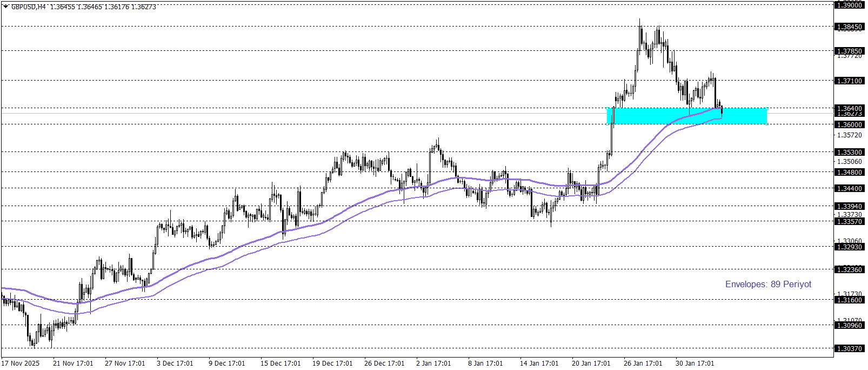Select the cyan support zone rectangle
This screenshot has height=370, width=868.
point(687,116)
